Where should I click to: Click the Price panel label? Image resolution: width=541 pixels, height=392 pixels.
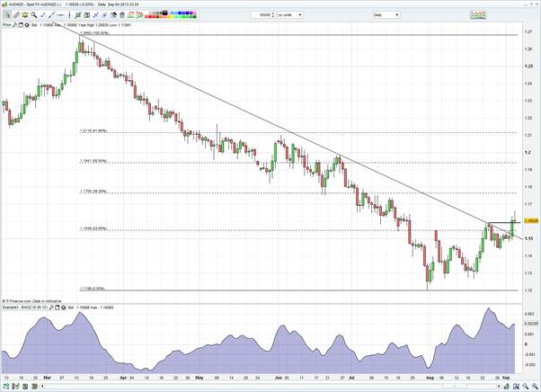(x=7, y=26)
